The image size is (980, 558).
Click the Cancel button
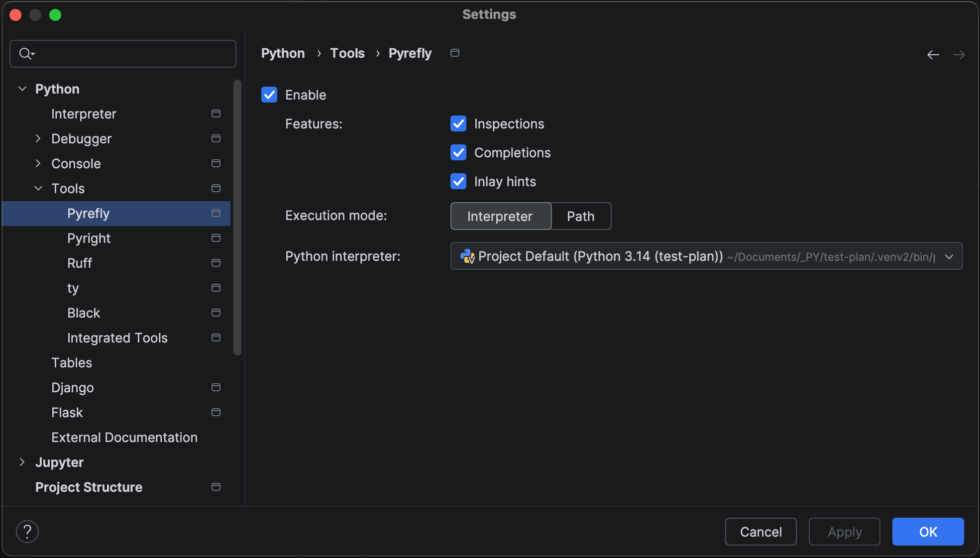(761, 532)
